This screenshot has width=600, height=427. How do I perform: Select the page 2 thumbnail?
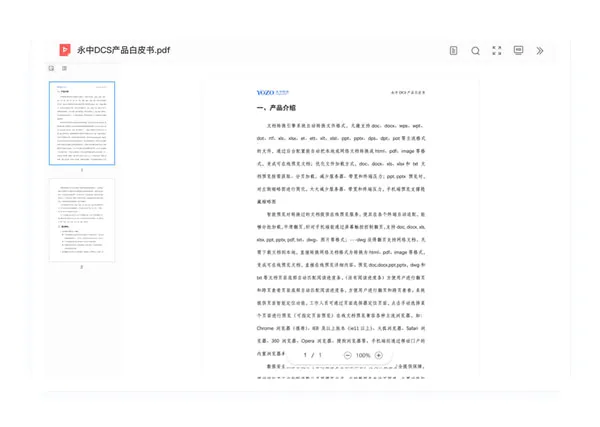tap(82, 220)
